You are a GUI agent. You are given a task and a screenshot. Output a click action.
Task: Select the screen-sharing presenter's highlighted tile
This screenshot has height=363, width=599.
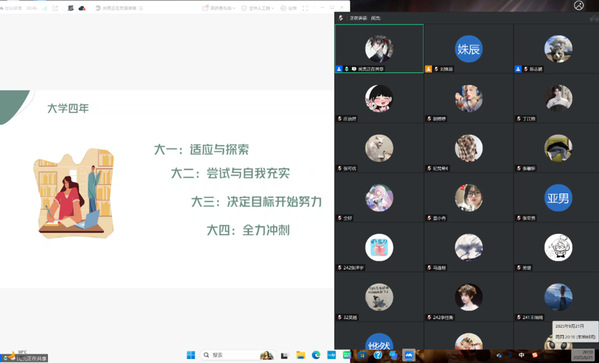tap(379, 49)
